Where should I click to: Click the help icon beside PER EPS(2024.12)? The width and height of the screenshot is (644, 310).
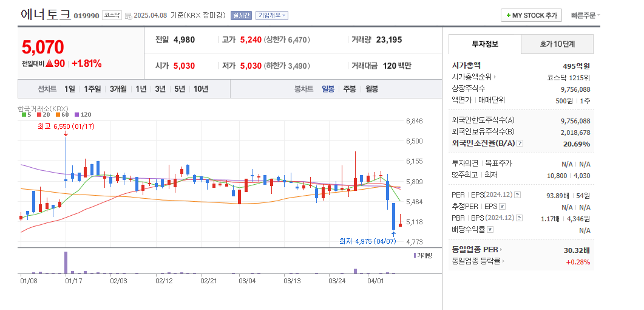point(518,195)
